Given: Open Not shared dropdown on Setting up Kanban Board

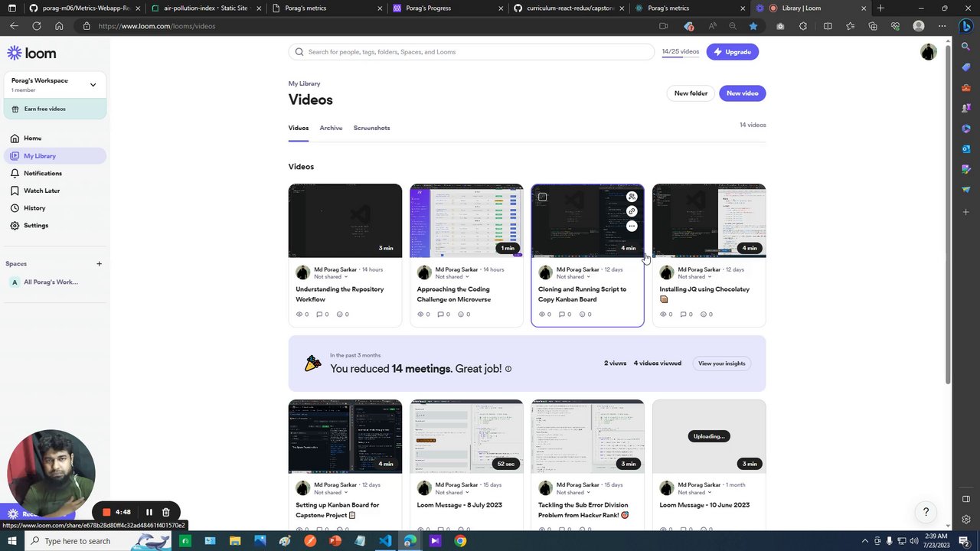Looking at the screenshot, I should (331, 493).
